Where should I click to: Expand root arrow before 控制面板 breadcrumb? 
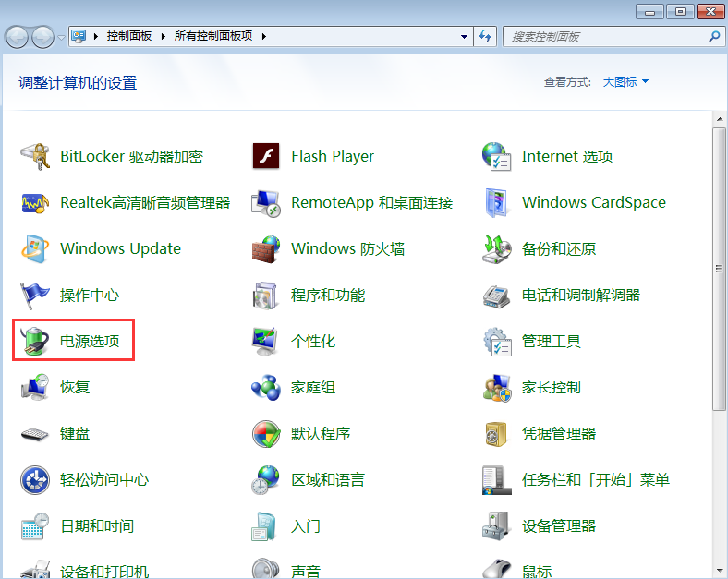point(96,36)
